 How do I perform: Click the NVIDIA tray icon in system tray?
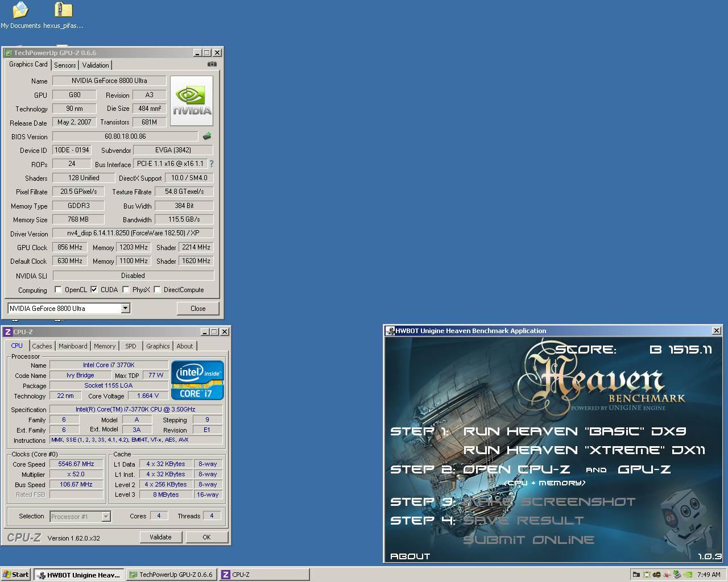688,575
